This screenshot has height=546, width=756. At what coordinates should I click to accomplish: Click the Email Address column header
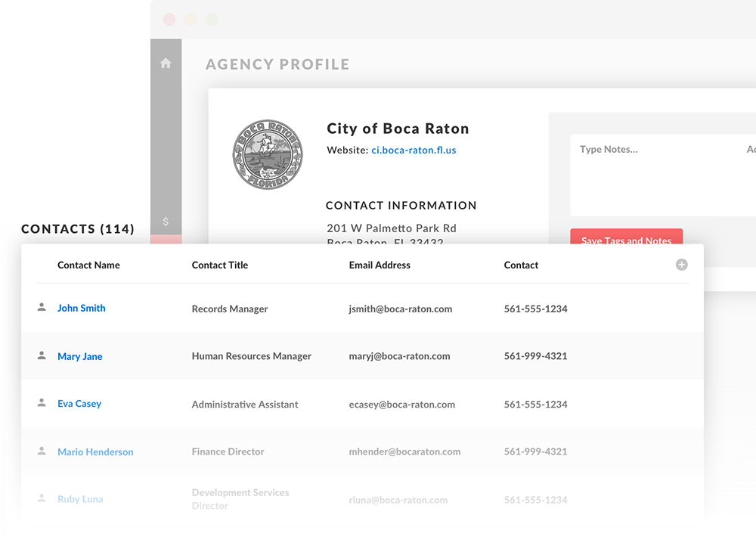(380, 265)
